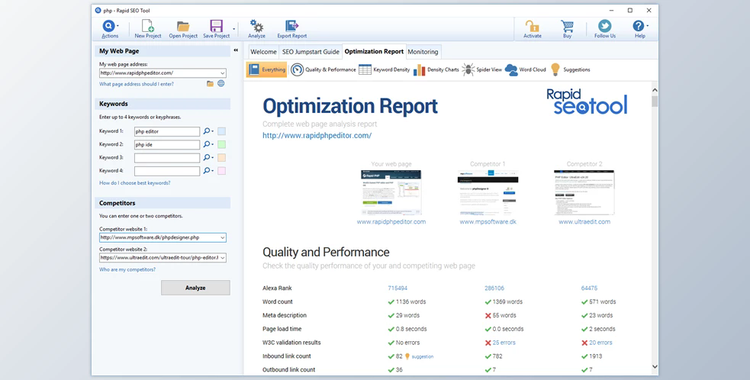The image size is (750, 380).
Task: Click Save Project floppy icon
Action: tap(216, 26)
